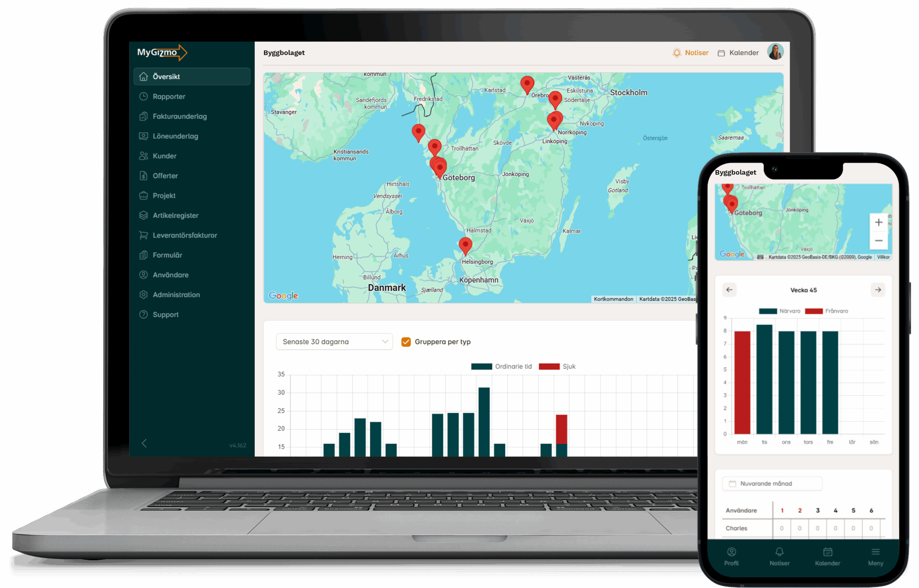This screenshot has width=919, height=588.
Task: Click the Administration gear icon
Action: tap(143, 295)
